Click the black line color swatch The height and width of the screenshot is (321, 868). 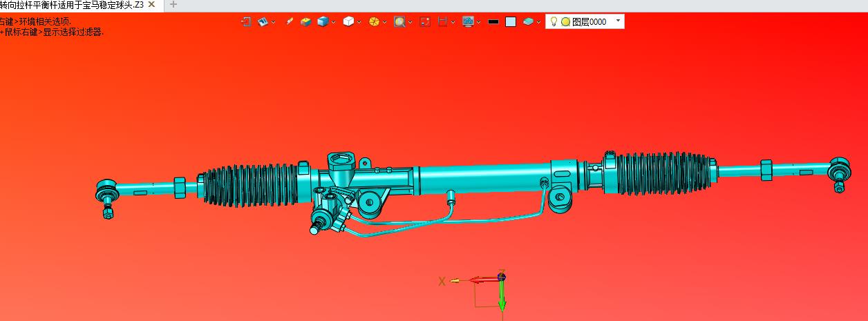coord(493,21)
